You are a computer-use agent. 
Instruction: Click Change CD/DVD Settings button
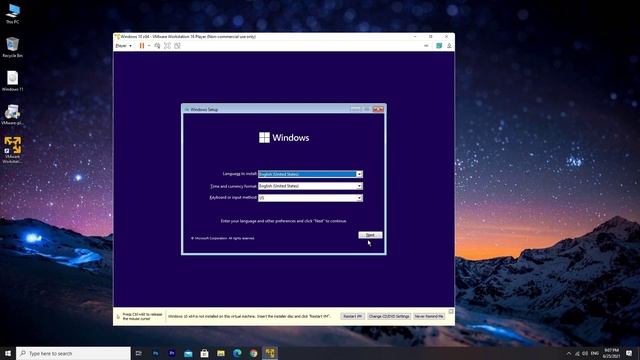[x=389, y=316]
